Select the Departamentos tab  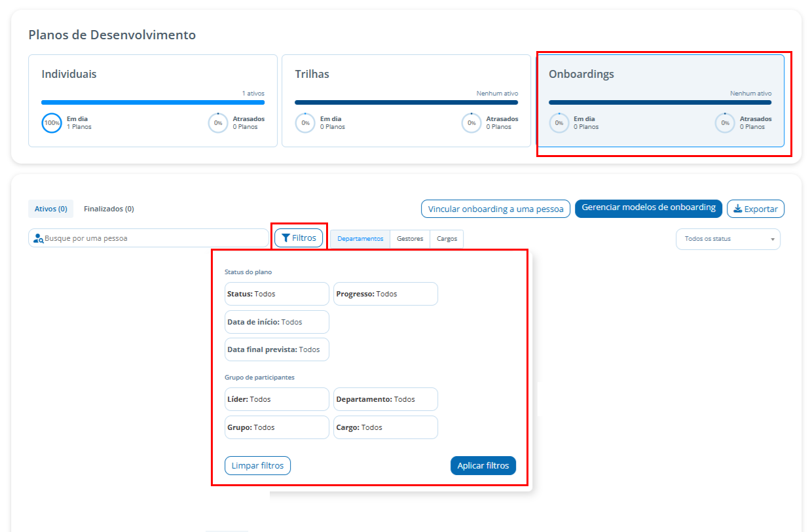[x=360, y=239]
